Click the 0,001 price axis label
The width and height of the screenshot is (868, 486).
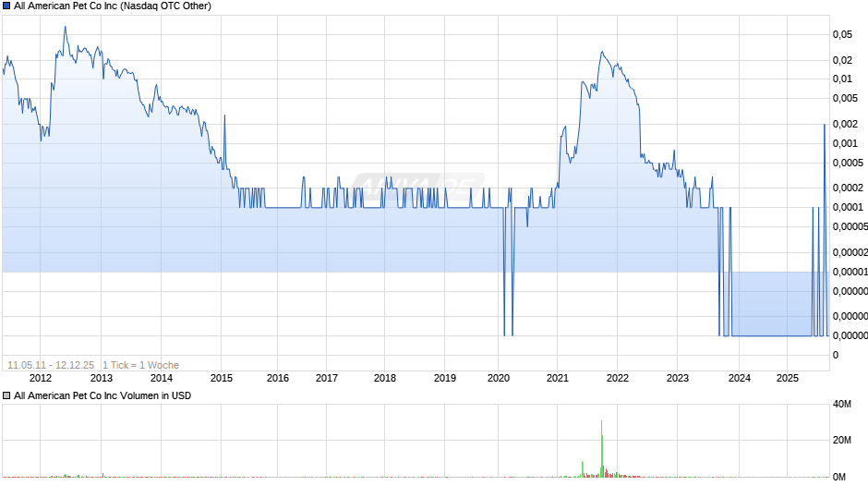pyautogui.click(x=845, y=143)
